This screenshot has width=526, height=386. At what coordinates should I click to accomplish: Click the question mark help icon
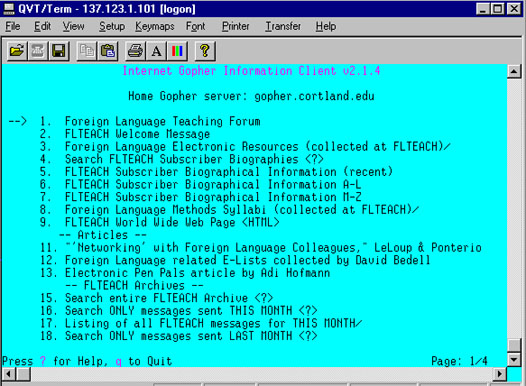coord(205,51)
